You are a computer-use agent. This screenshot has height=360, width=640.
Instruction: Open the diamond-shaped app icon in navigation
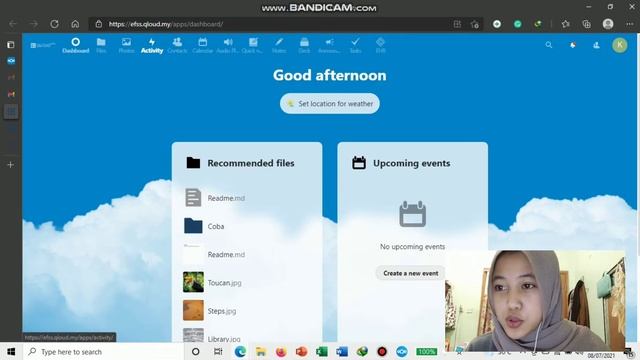(x=380, y=42)
